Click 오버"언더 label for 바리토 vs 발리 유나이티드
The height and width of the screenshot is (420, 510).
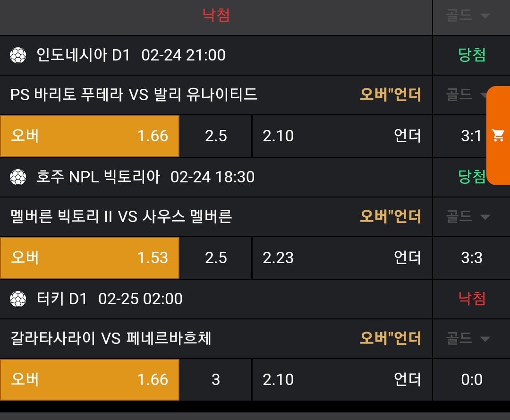(390, 95)
